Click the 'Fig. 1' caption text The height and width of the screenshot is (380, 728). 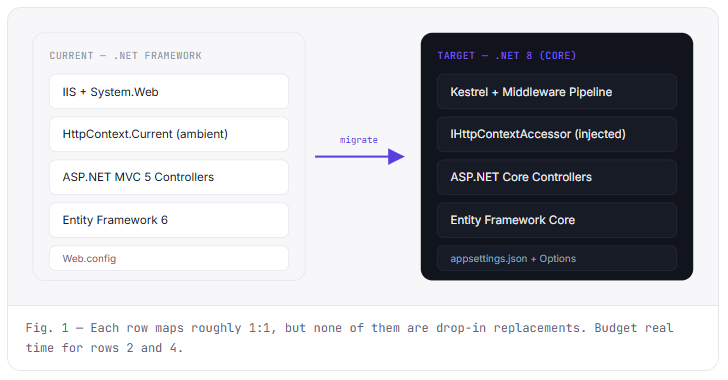click(349, 338)
